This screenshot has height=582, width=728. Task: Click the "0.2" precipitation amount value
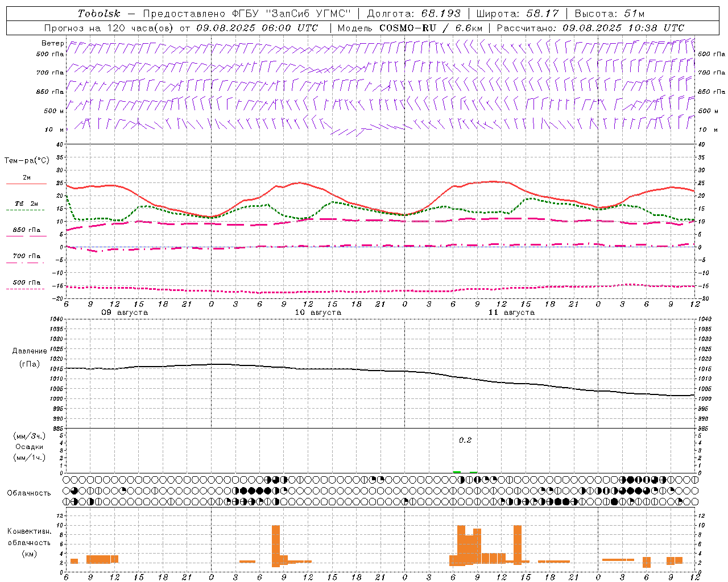pyautogui.click(x=465, y=440)
